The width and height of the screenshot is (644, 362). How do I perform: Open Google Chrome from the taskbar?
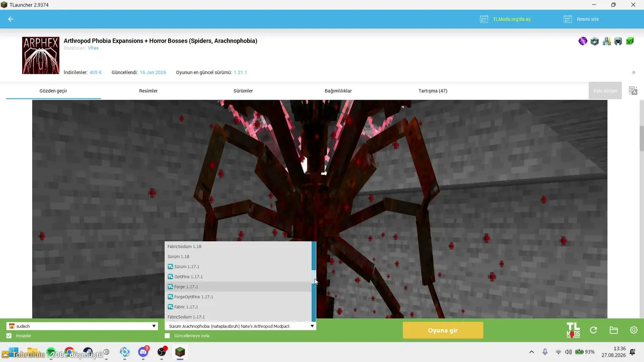[x=69, y=352]
